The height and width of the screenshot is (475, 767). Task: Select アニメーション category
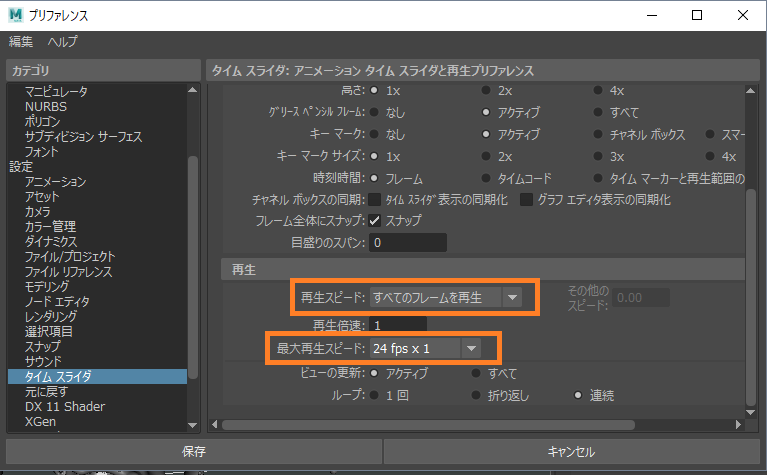(56, 181)
